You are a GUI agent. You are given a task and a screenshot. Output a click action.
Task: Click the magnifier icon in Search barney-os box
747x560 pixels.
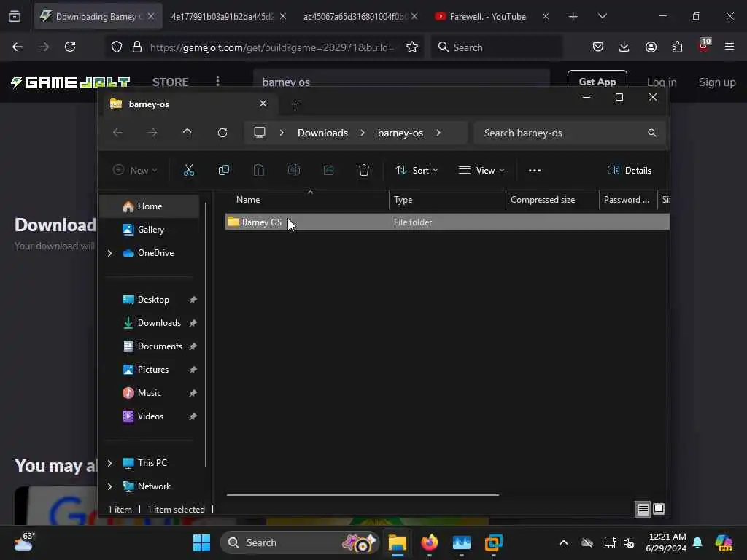coord(651,133)
